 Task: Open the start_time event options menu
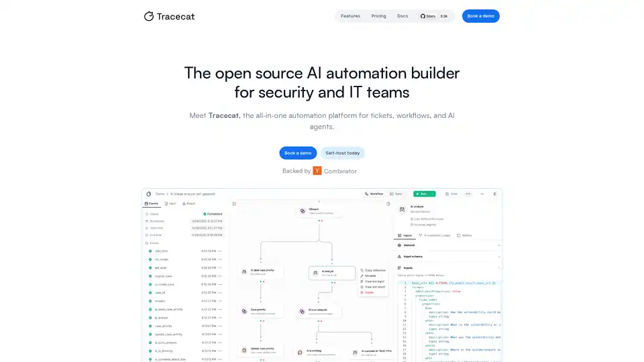point(219,251)
